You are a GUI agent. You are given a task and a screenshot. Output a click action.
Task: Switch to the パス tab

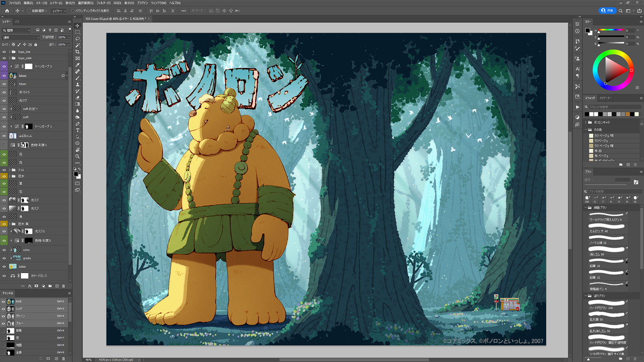tap(17, 21)
